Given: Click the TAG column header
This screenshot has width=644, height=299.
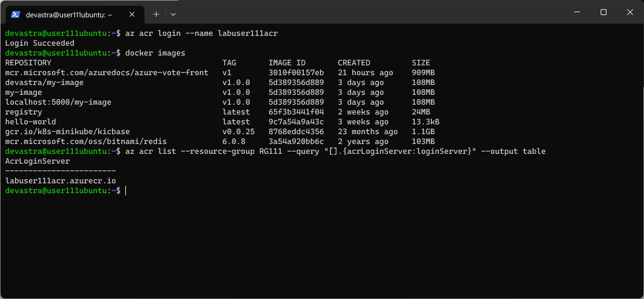Looking at the screenshot, I should [x=229, y=63].
